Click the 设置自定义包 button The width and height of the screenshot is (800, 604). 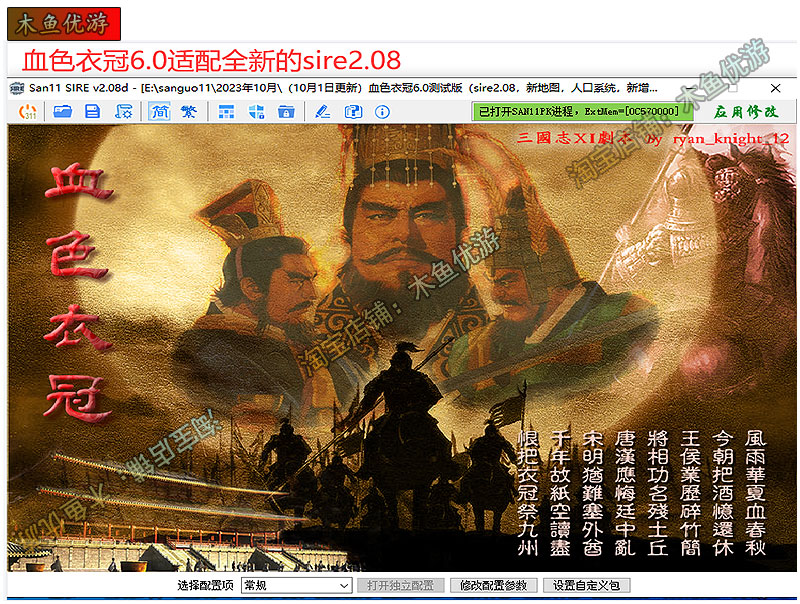pyautogui.click(x=586, y=585)
